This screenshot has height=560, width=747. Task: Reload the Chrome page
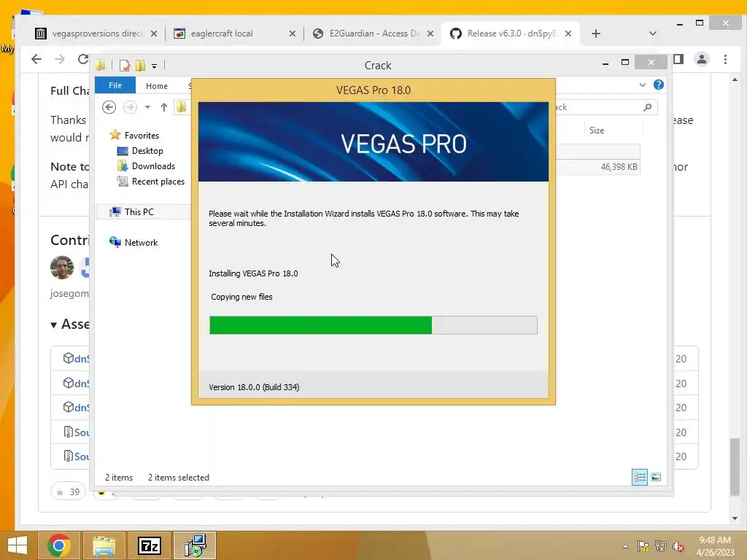click(83, 59)
